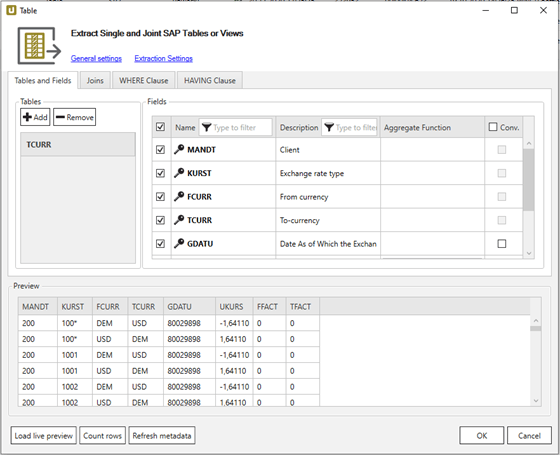Click the FFACT preview column header
Screen dimensions: 560x455
269,306
